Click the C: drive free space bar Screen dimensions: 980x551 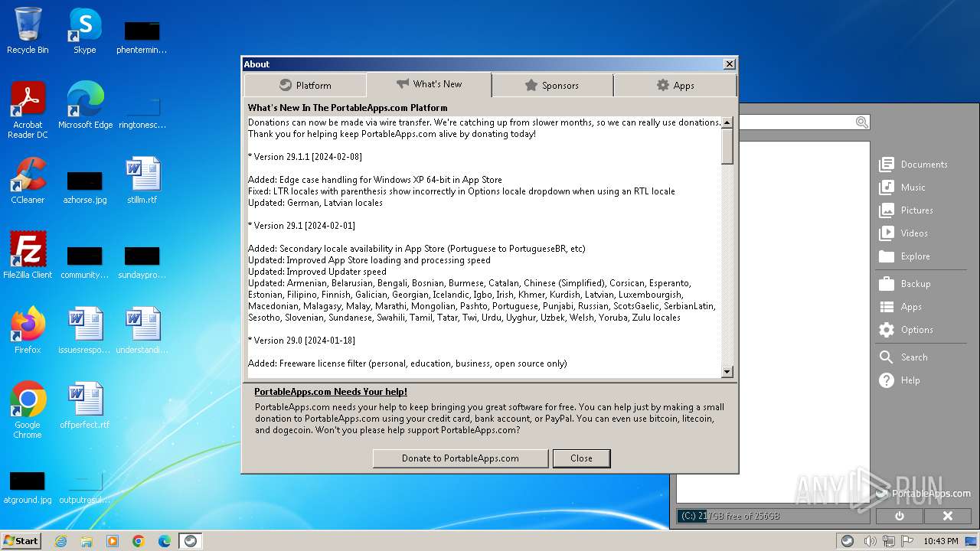(x=773, y=517)
